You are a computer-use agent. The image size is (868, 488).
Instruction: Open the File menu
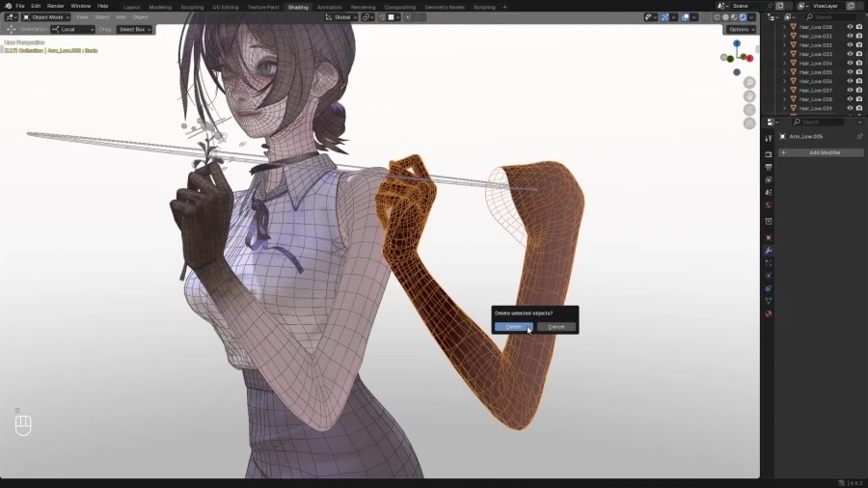(x=20, y=6)
